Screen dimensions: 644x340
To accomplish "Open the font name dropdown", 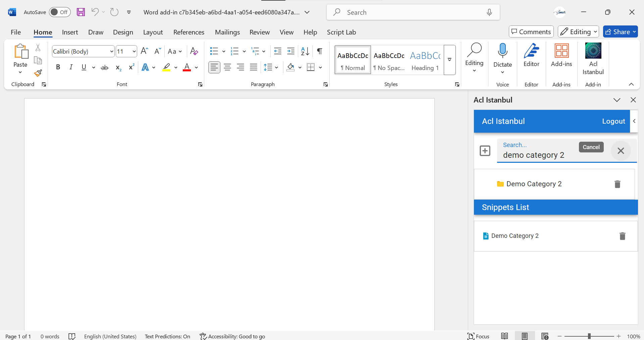I will click(x=112, y=52).
